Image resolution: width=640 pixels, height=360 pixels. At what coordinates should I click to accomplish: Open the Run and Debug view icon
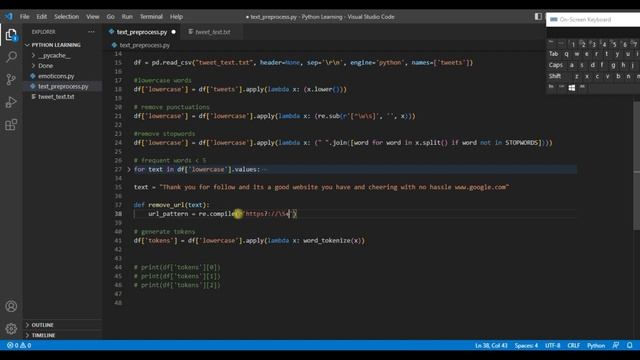11,102
